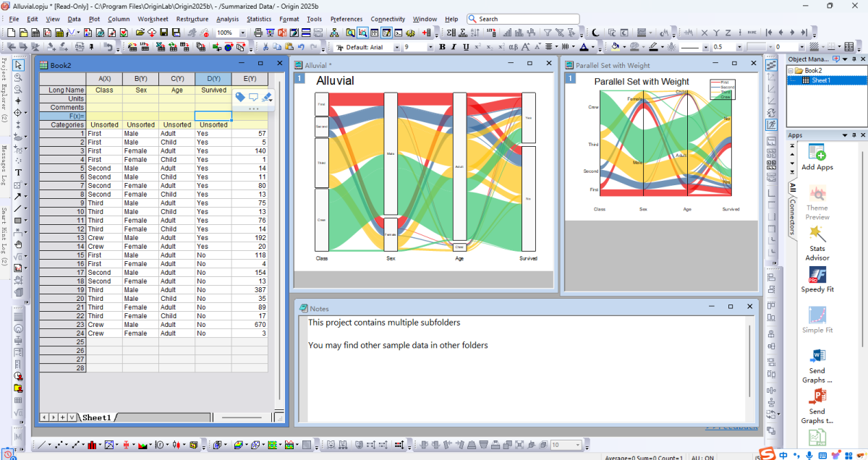Toggle Underline text formatting

coord(467,47)
